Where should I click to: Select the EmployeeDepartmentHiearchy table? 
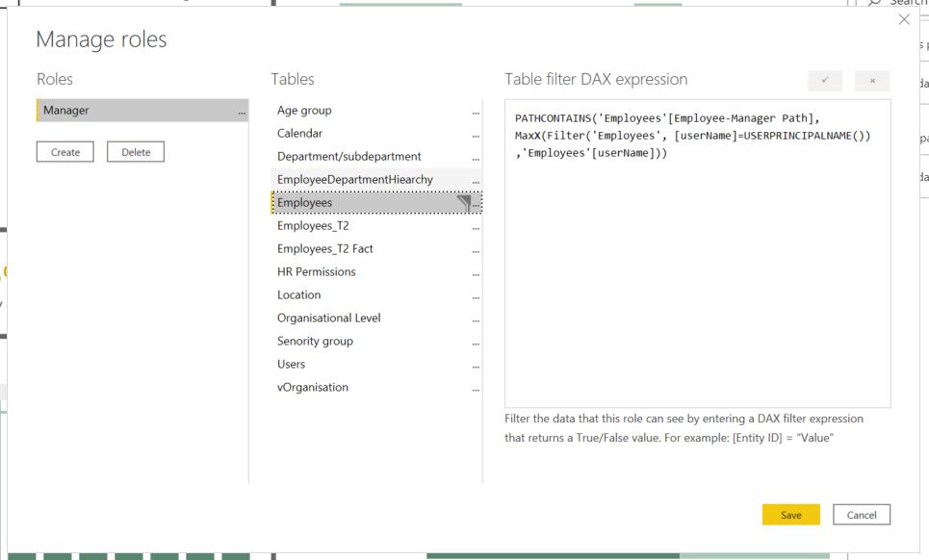click(376, 179)
